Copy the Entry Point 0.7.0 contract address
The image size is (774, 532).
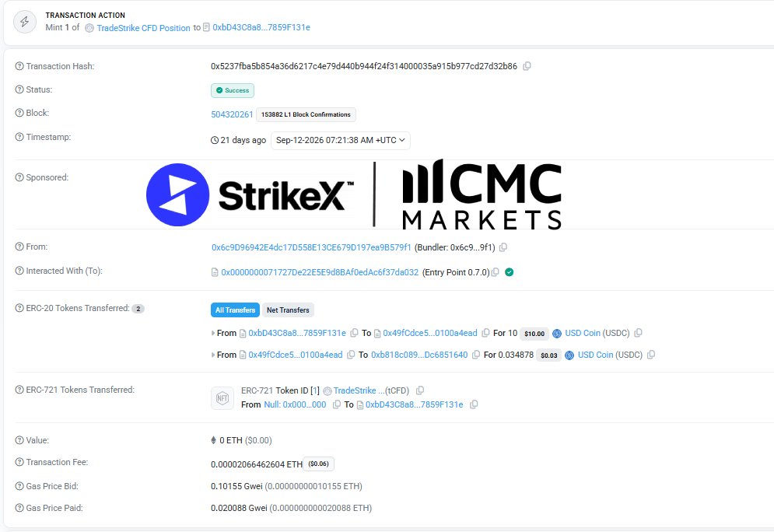tap(495, 272)
